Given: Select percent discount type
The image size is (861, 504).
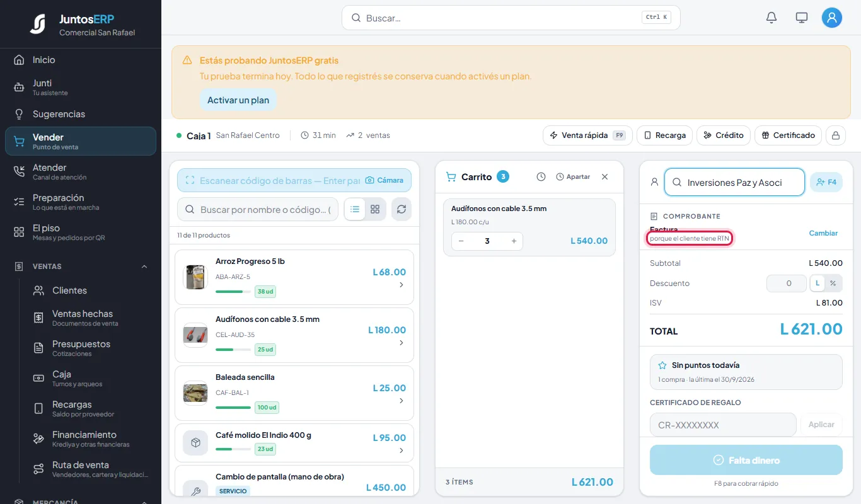Looking at the screenshot, I should [833, 283].
